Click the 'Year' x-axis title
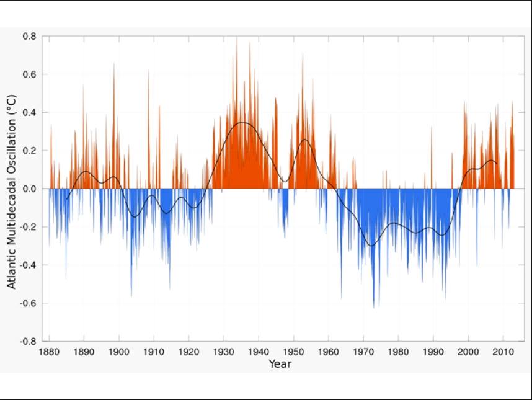Screen dimensions: 532x400 [x=280, y=364]
